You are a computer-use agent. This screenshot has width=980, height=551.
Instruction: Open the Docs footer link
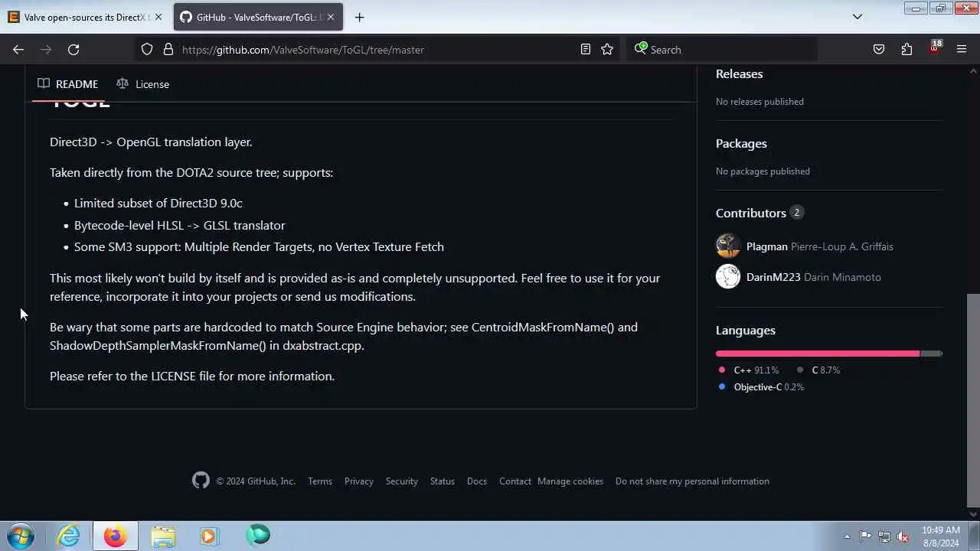coord(477,481)
